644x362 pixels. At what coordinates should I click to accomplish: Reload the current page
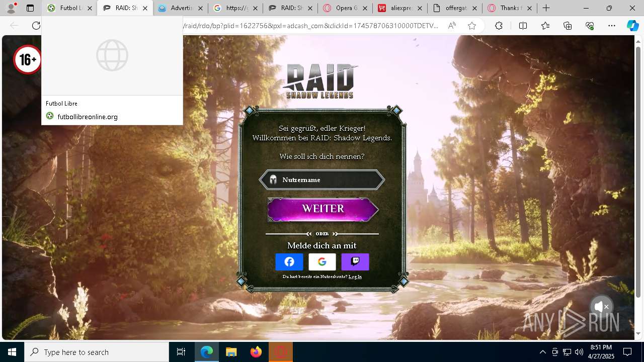[36, 26]
